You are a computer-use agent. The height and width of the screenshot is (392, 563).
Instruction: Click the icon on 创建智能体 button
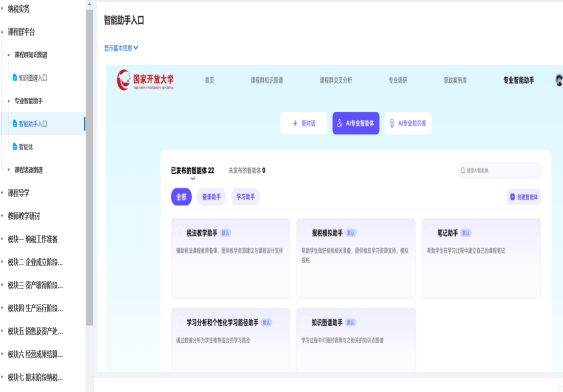[x=512, y=197]
